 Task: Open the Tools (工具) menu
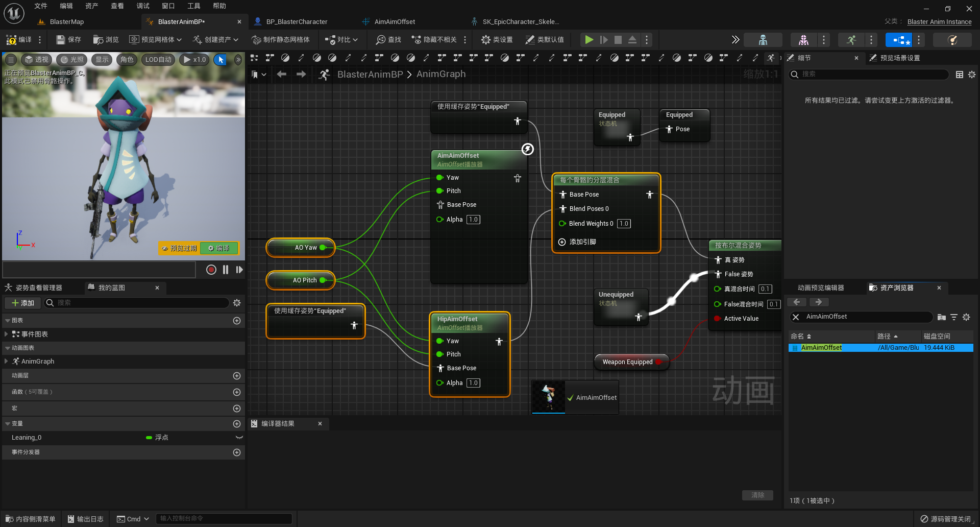(194, 6)
